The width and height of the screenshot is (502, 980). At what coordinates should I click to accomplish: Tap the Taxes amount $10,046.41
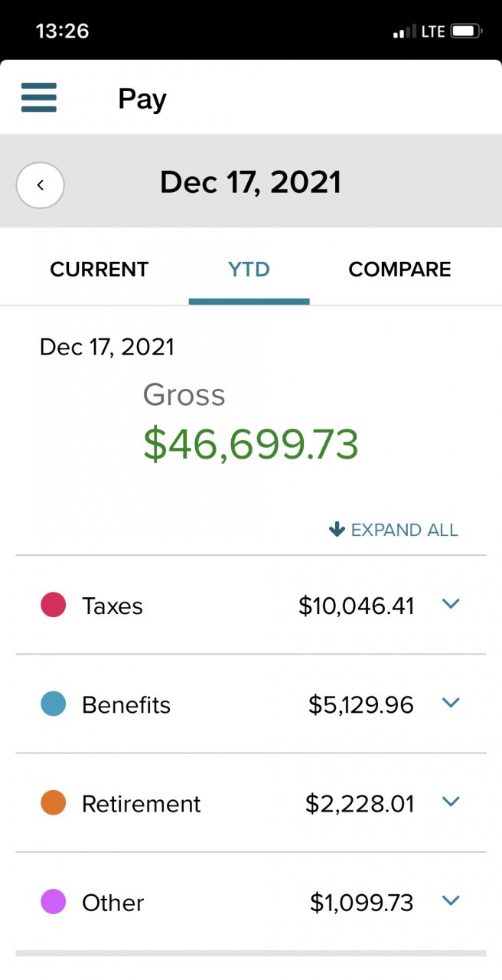pyautogui.click(x=357, y=606)
